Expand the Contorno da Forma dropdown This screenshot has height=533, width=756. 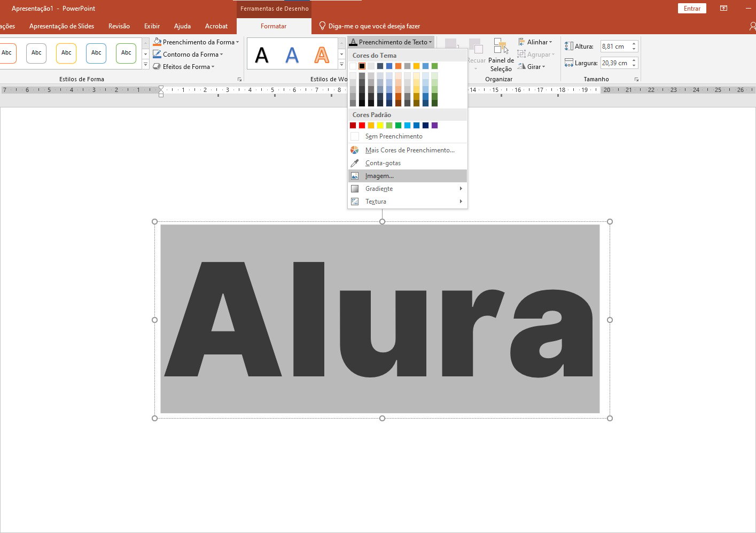(x=221, y=55)
